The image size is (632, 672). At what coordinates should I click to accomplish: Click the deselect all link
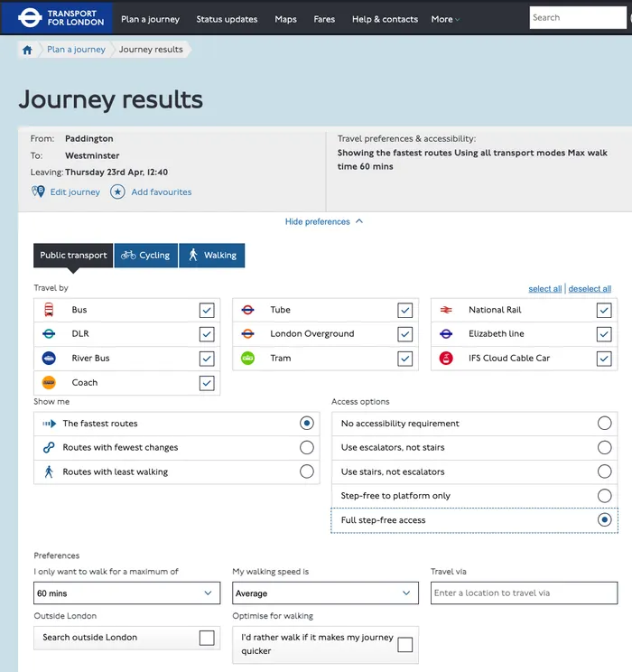(x=590, y=289)
